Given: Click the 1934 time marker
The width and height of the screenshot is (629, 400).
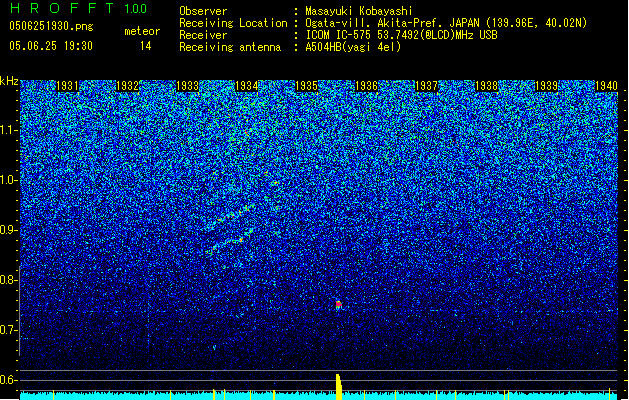Looking at the screenshot, I should coord(247,86).
